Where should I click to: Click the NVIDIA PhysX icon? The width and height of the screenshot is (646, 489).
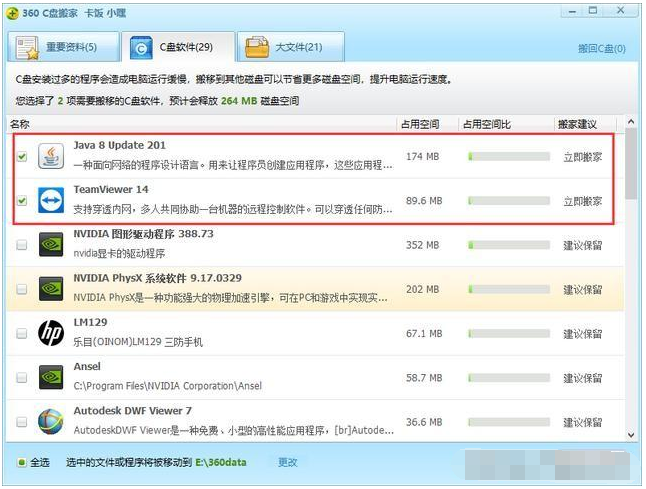pos(51,288)
